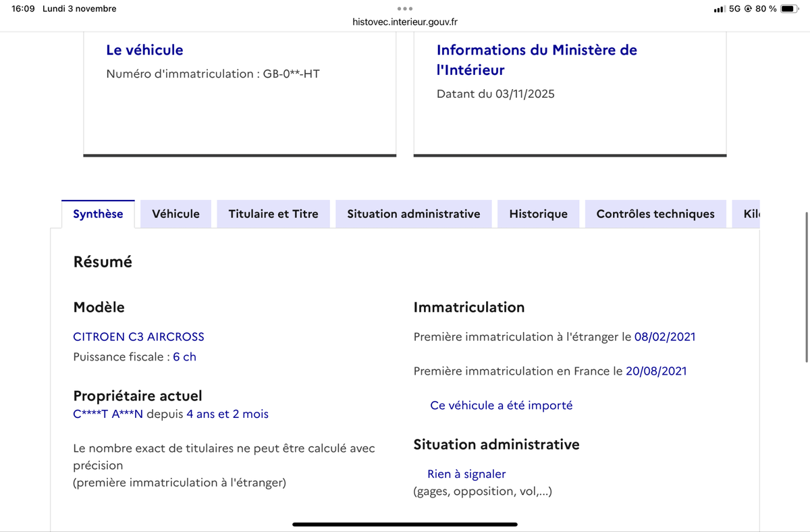810x532 pixels.
Task: Return to the Synthèse tab
Action: click(x=99, y=213)
